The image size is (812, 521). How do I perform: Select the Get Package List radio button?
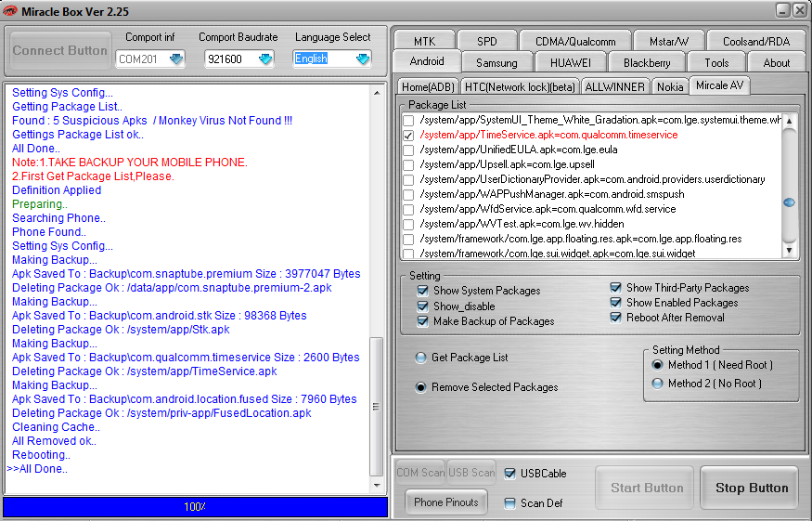click(x=421, y=358)
